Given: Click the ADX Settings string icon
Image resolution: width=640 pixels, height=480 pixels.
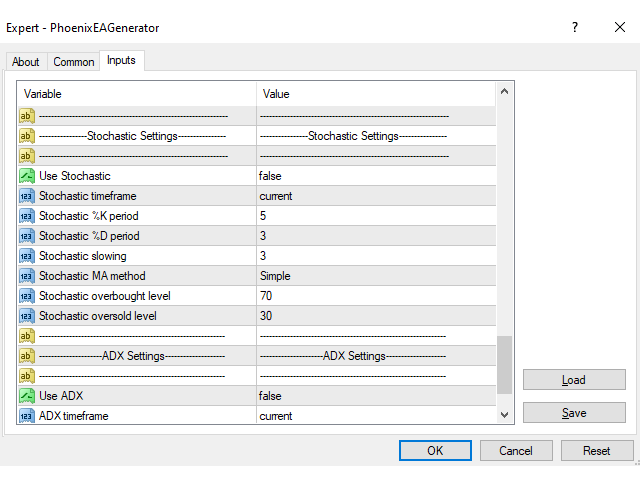Looking at the screenshot, I should pyautogui.click(x=27, y=356).
